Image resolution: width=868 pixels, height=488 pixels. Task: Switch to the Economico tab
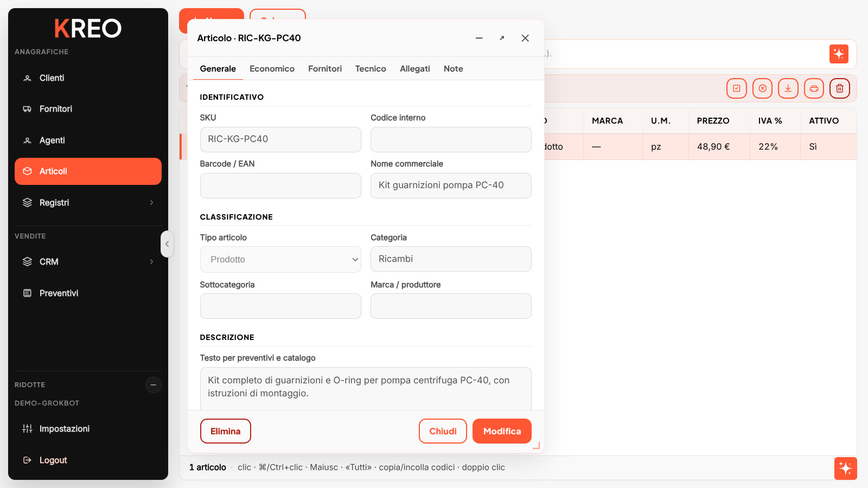[x=272, y=69]
